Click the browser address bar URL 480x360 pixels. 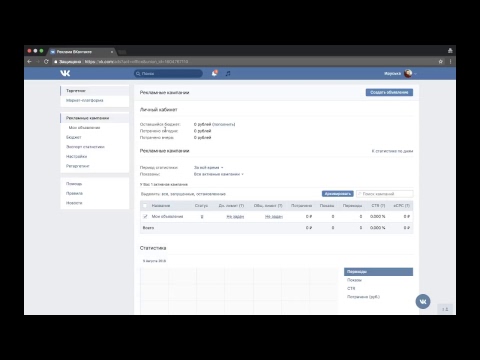(136, 62)
